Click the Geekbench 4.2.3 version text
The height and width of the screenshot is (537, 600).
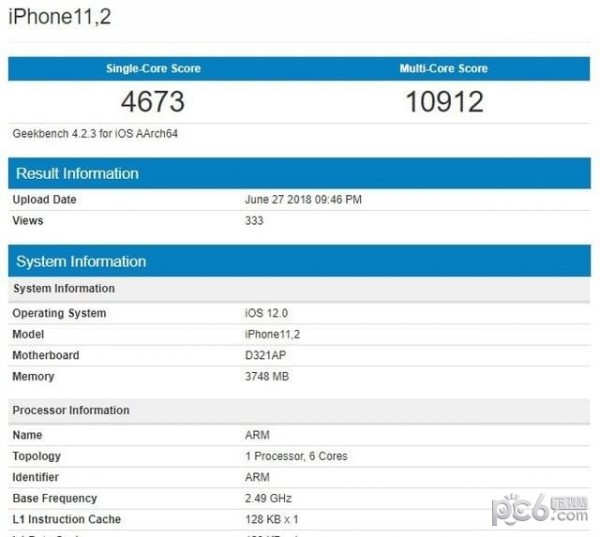95,133
